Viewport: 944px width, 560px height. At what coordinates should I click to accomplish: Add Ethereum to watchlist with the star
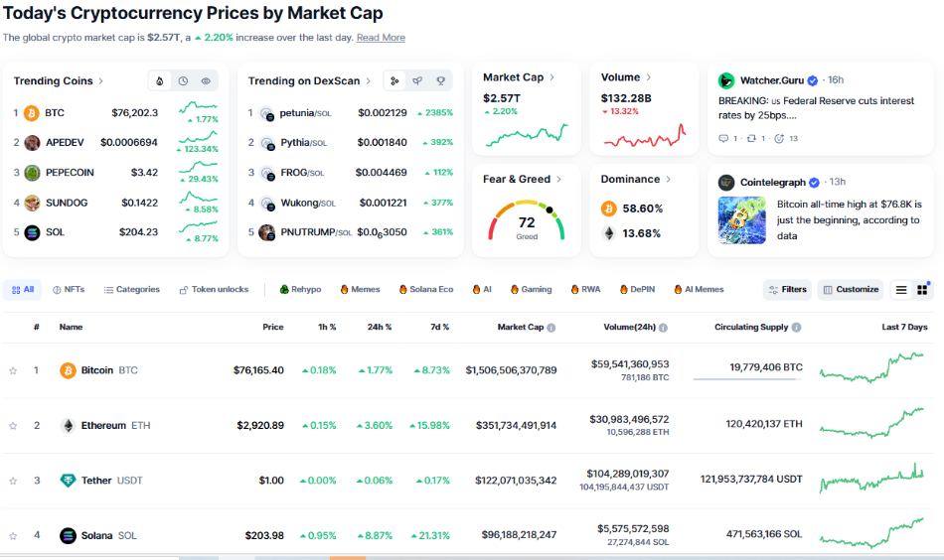click(13, 426)
